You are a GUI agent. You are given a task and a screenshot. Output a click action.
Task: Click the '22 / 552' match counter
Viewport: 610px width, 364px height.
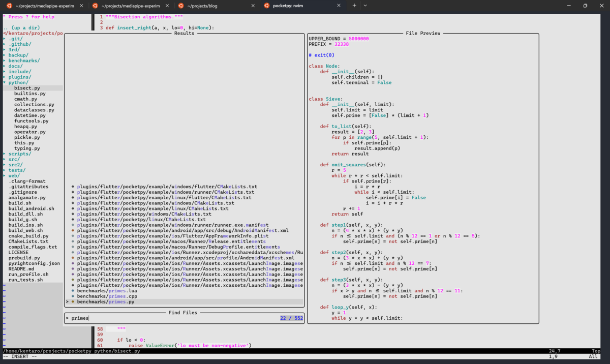[291, 318]
